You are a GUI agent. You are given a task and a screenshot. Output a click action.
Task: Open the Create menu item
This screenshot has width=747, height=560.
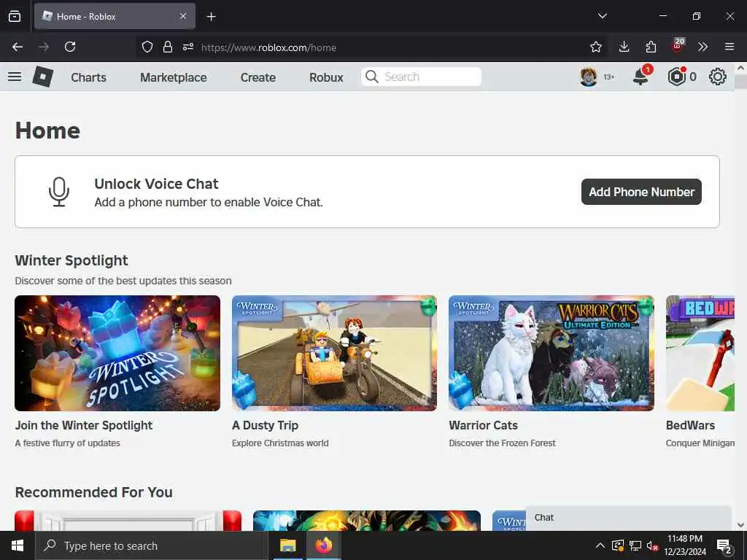[x=258, y=77]
